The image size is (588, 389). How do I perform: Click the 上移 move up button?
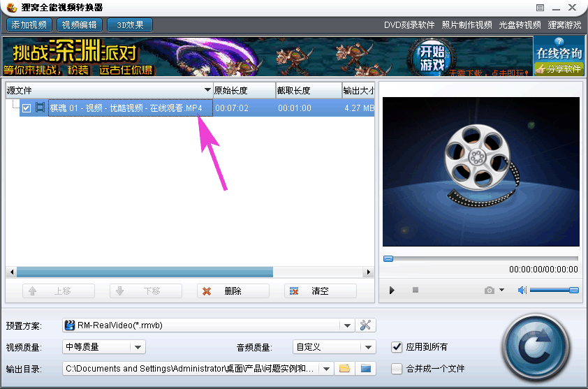point(59,291)
